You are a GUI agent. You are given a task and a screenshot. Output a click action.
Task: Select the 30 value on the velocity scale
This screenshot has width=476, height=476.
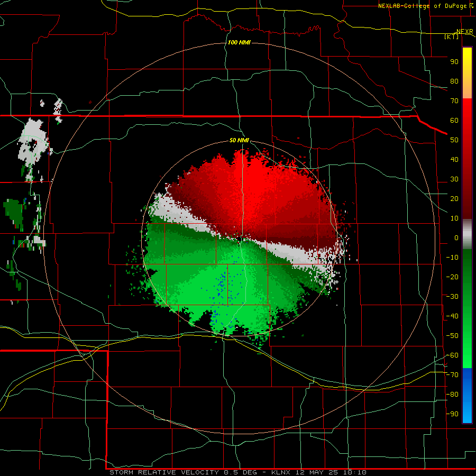[x=454, y=179]
